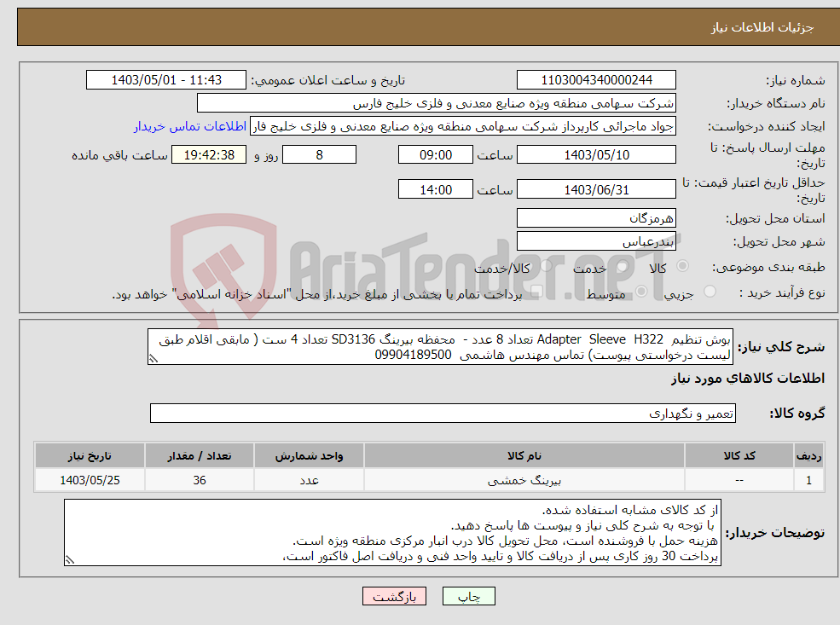Click the request number field 1103004340000244

click(x=596, y=80)
